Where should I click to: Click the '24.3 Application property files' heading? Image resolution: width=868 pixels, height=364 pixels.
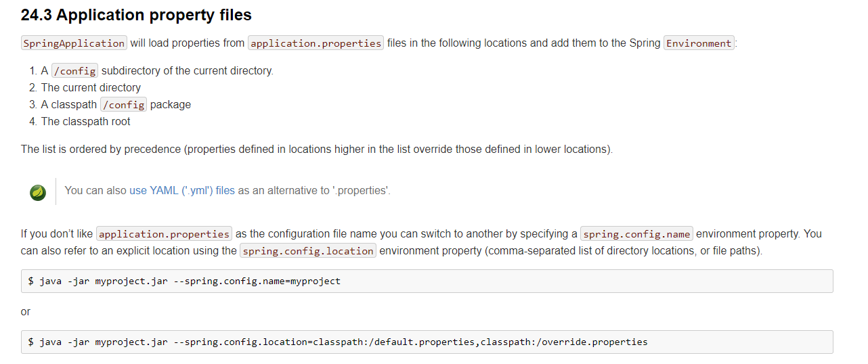pos(136,15)
